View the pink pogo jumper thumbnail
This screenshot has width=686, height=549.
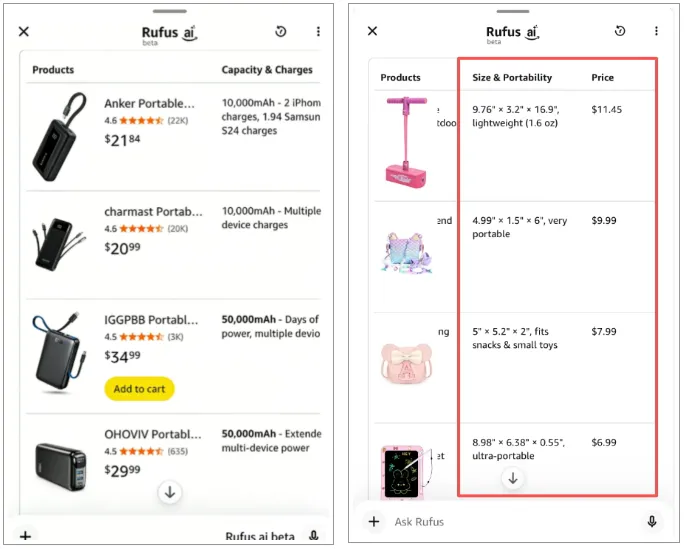407,140
